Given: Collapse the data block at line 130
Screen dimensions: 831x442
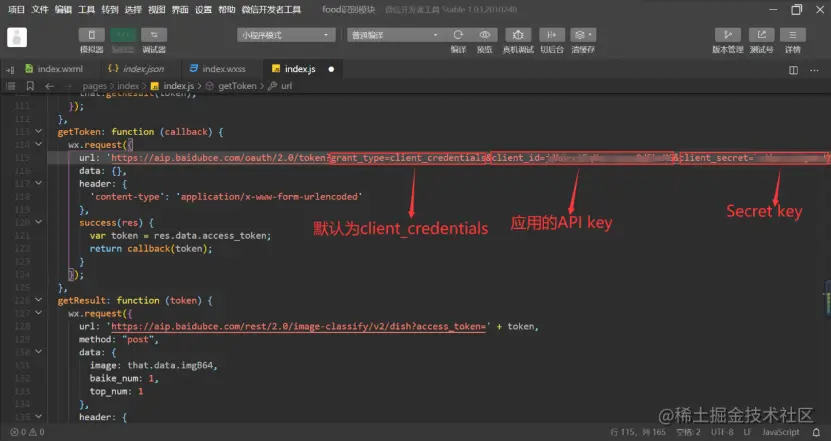Looking at the screenshot, I should [x=39, y=352].
